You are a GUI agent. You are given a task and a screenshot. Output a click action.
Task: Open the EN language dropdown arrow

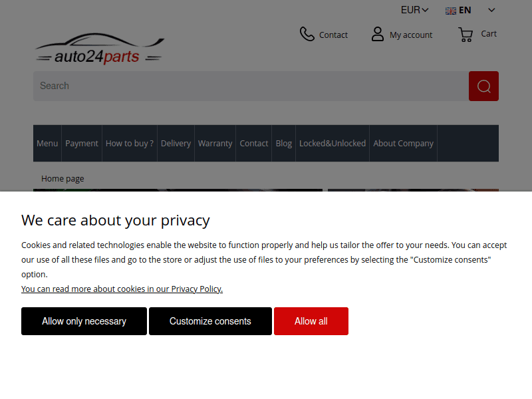[491, 10]
